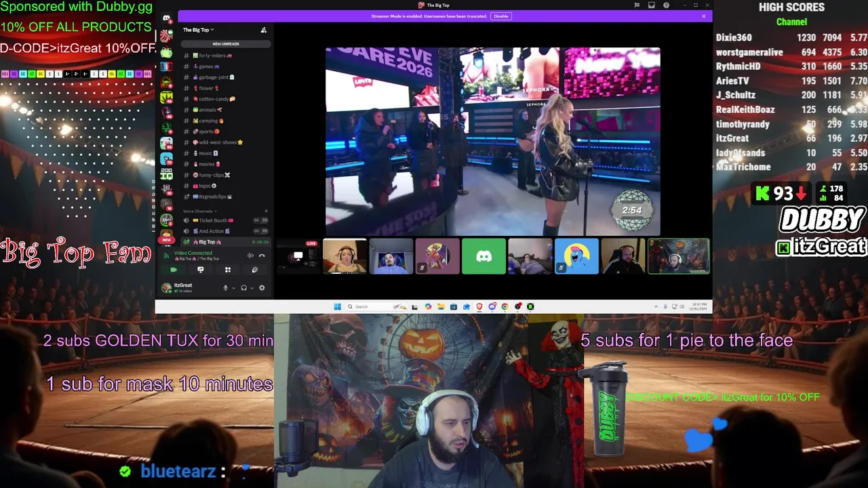Deafen with headphones icon

243,288
